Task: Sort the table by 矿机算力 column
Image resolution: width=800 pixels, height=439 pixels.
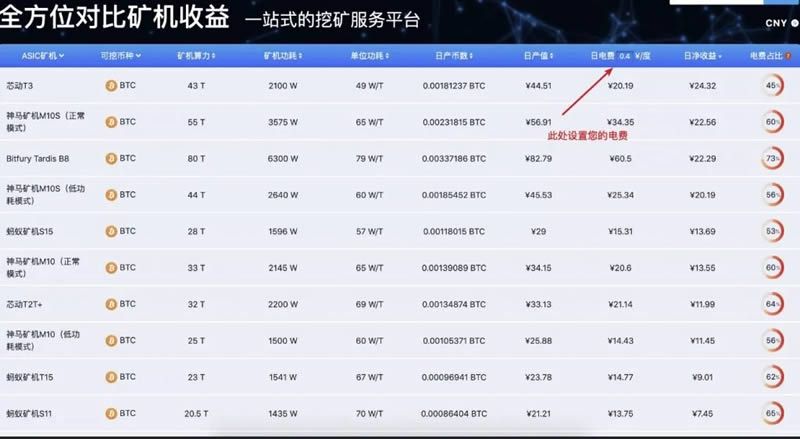Action: [195, 56]
